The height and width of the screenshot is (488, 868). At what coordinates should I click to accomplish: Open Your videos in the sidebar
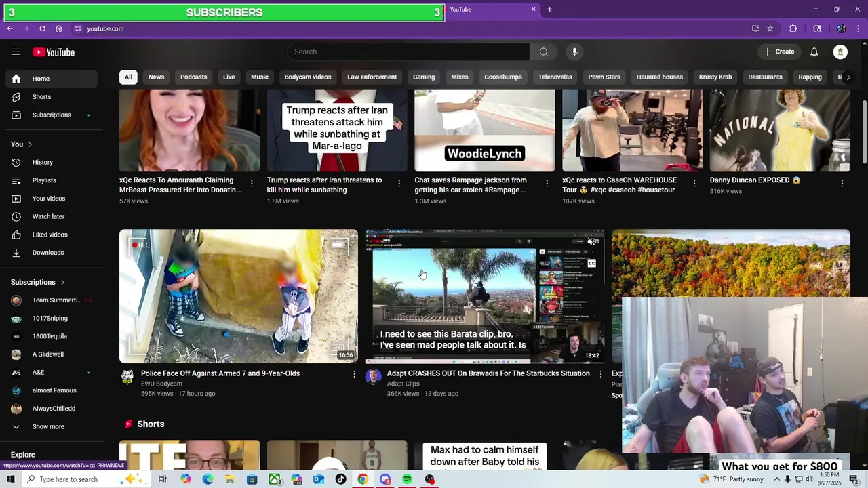[x=52, y=199]
